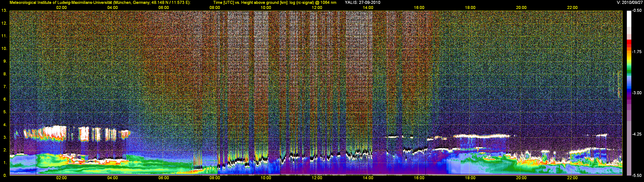644x182 pixels.
Task: Click the 4. km height axis label
Action: pyautogui.click(x=5, y=125)
